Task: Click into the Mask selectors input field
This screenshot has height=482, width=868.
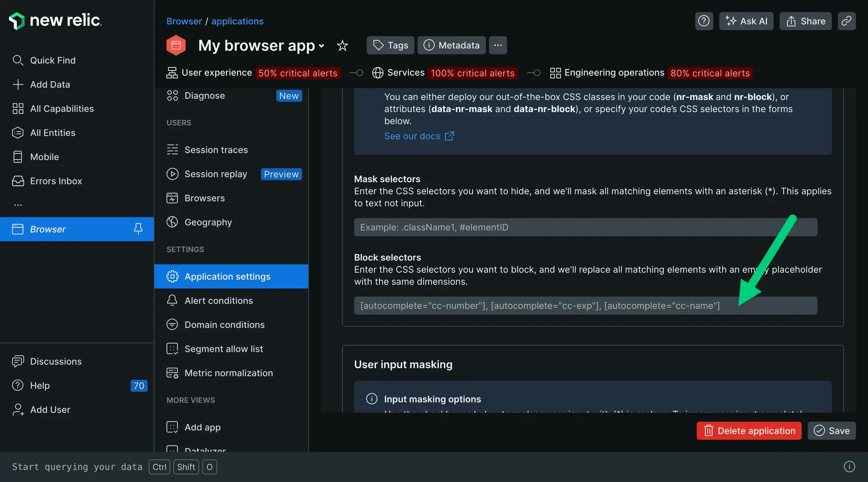Action: pyautogui.click(x=585, y=227)
